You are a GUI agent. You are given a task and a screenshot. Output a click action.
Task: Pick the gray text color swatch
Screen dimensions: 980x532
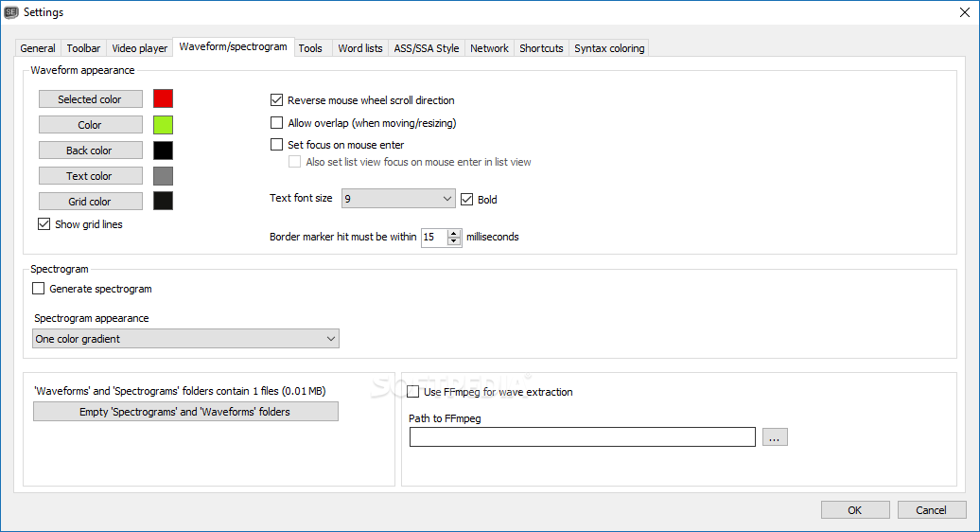(x=163, y=176)
